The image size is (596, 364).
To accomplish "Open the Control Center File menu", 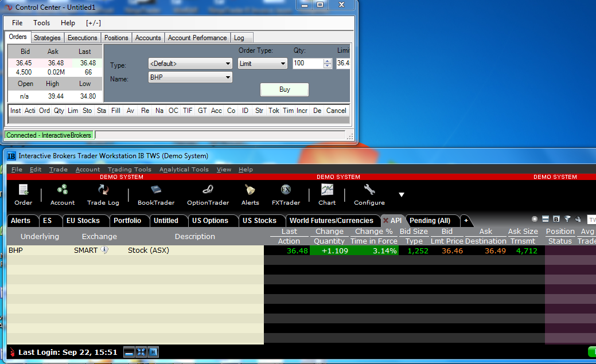I will tap(17, 23).
